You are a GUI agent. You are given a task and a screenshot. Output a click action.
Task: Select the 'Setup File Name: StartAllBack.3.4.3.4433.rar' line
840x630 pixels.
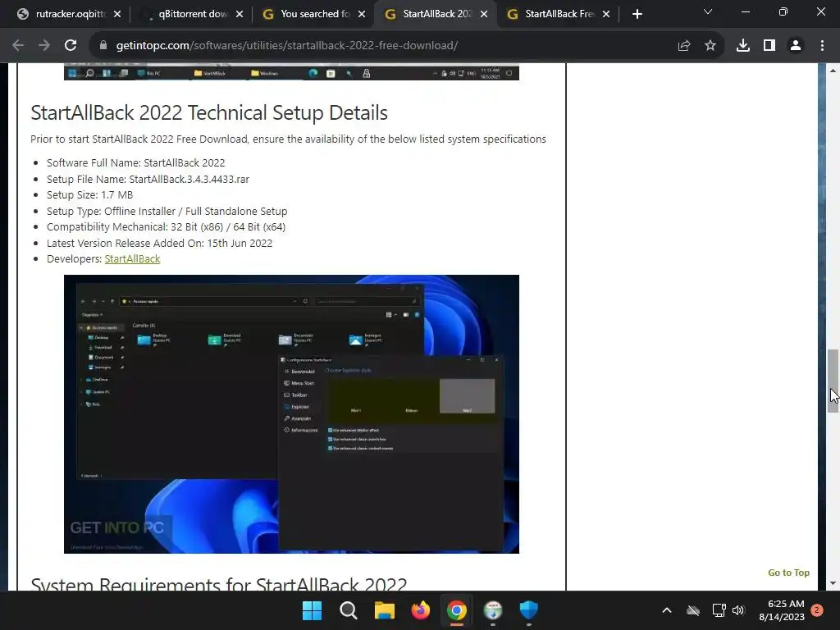[x=148, y=179]
